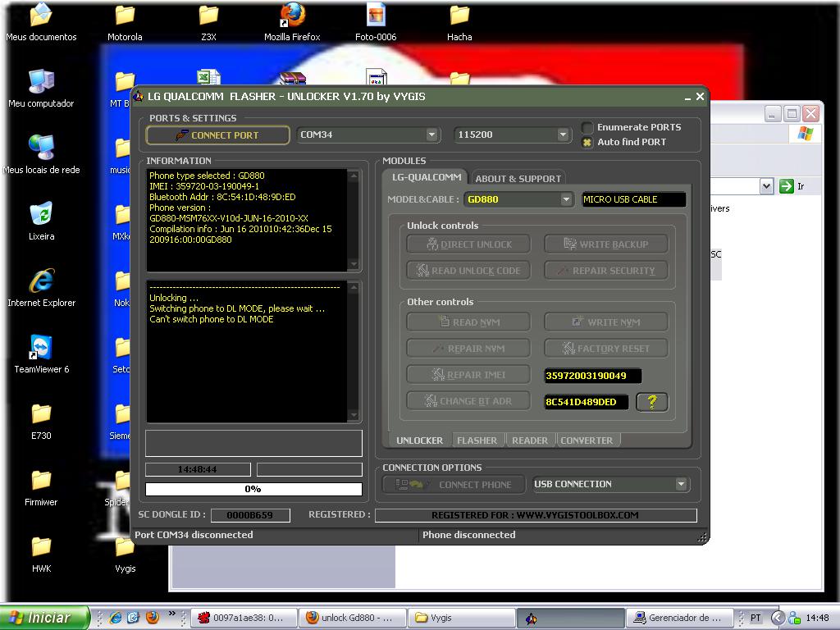Switch to 0097a1ae38 taskbar item
Screen dimensions: 840x630
pyautogui.click(x=244, y=618)
